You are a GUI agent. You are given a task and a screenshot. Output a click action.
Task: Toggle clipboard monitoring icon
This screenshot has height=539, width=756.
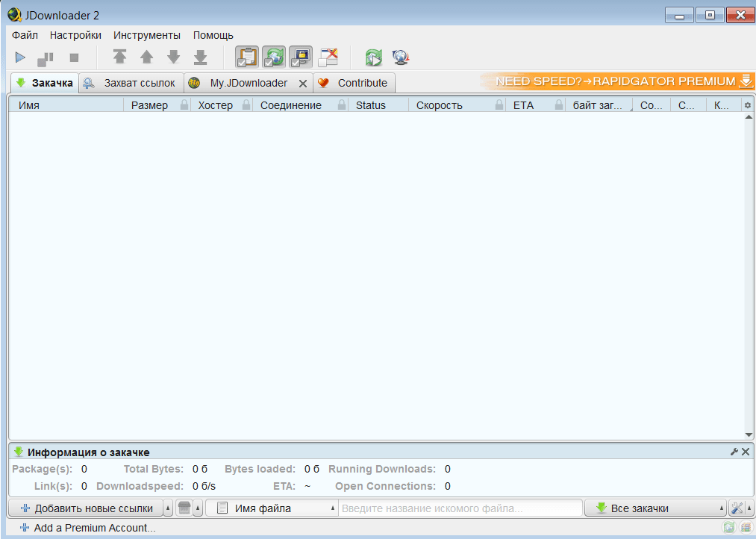[x=247, y=57]
